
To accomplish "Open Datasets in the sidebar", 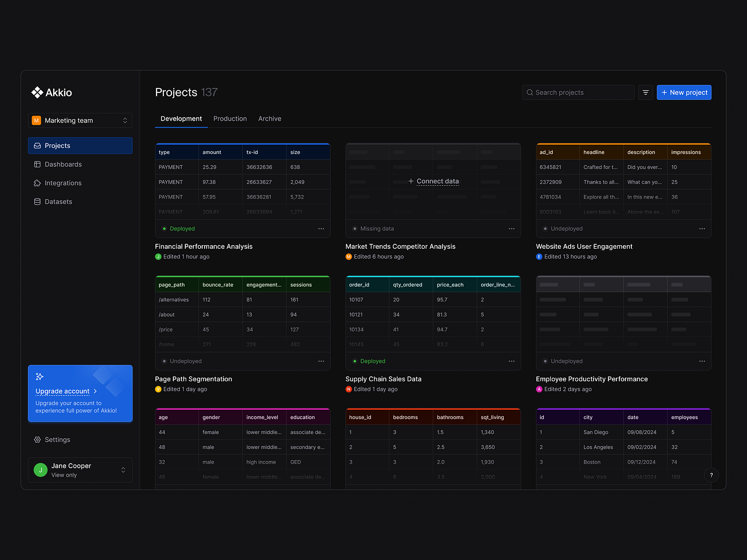I will pyautogui.click(x=58, y=202).
